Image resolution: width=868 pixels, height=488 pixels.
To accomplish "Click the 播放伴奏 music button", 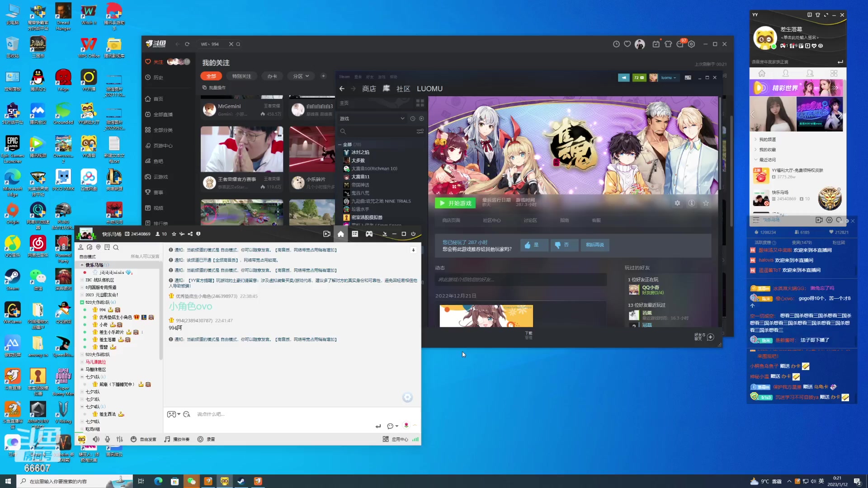I will (x=177, y=439).
